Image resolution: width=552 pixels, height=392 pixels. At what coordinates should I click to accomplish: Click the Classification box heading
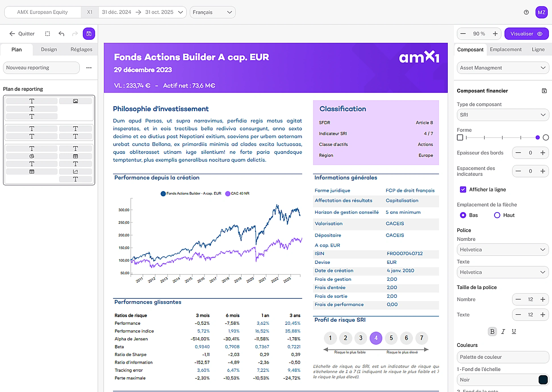pos(343,109)
